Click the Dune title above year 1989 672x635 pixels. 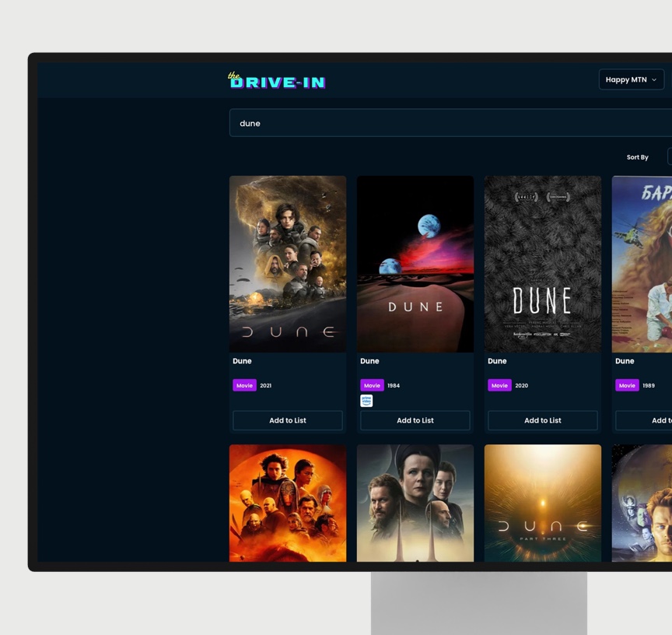coord(625,361)
